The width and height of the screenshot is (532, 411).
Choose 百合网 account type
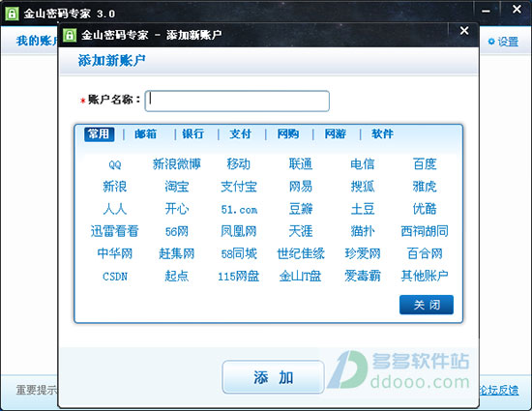[x=425, y=253]
